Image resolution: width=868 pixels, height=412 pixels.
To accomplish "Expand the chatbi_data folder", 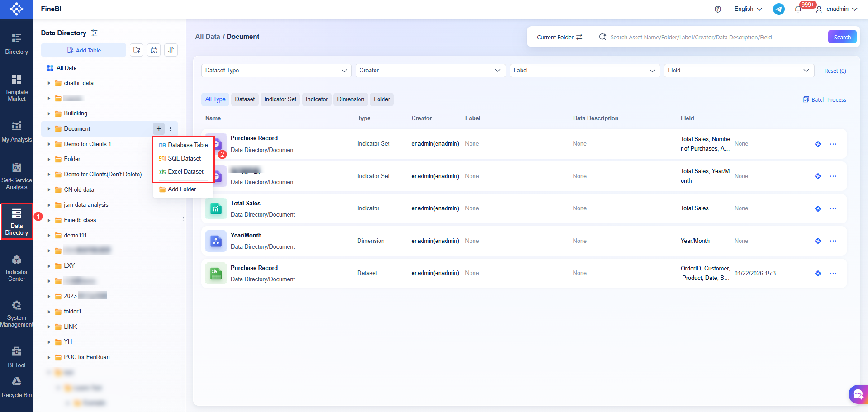I will click(49, 83).
